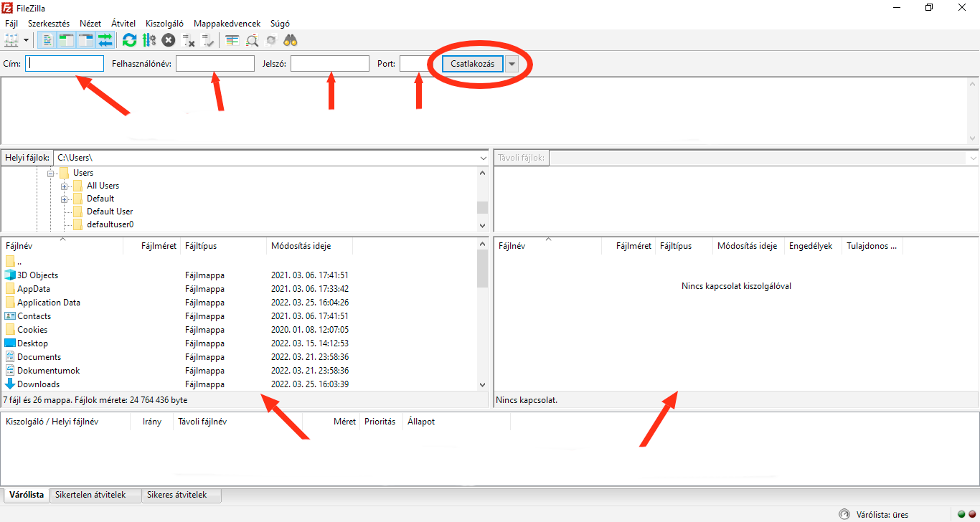Cancel the current operation icon

pyautogui.click(x=168, y=40)
